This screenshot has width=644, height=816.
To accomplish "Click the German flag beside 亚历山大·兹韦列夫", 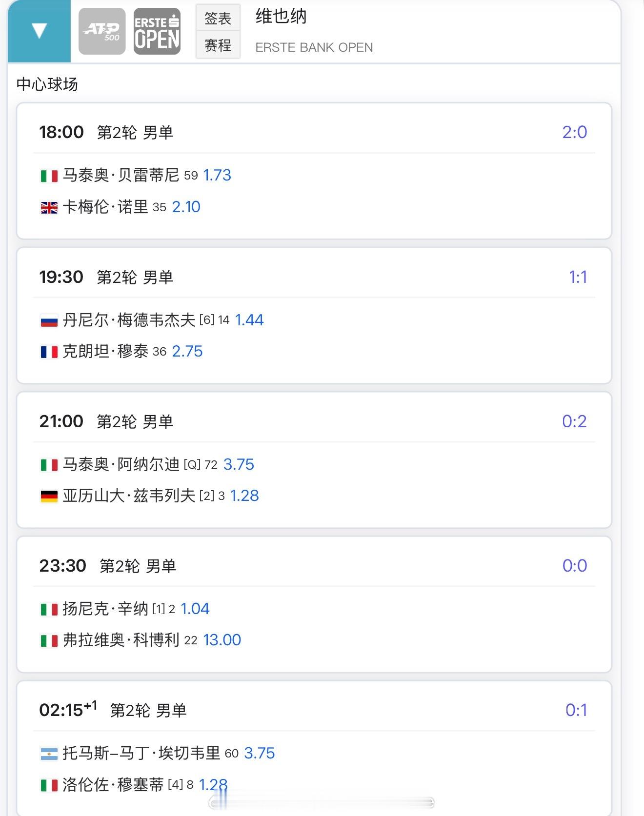I will [x=49, y=496].
